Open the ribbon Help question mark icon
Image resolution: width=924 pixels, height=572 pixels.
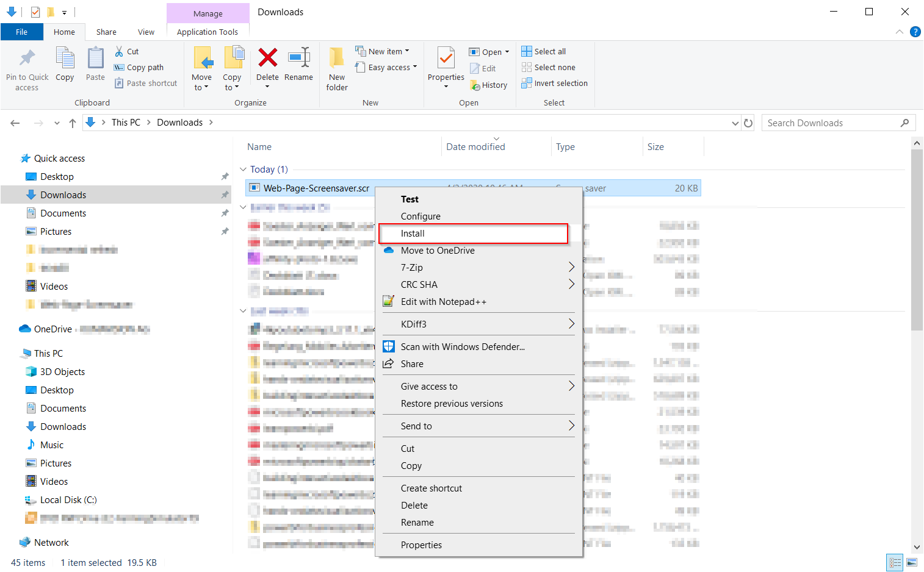point(915,32)
